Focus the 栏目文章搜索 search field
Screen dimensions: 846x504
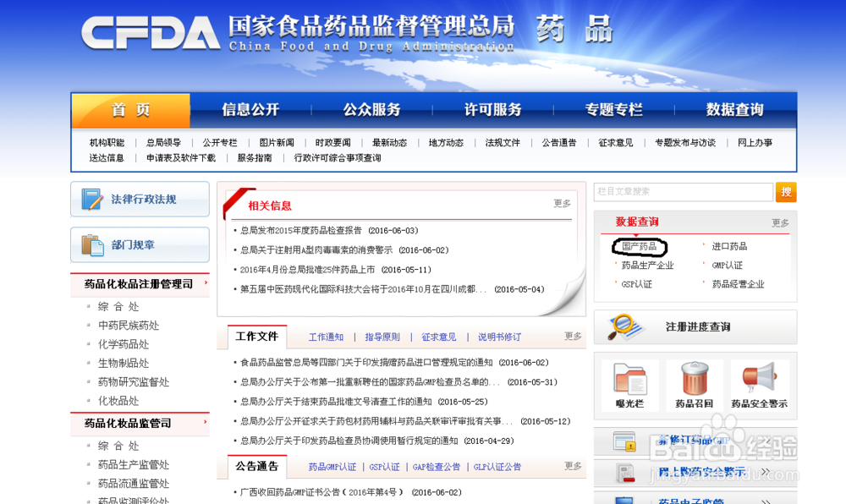pos(683,192)
